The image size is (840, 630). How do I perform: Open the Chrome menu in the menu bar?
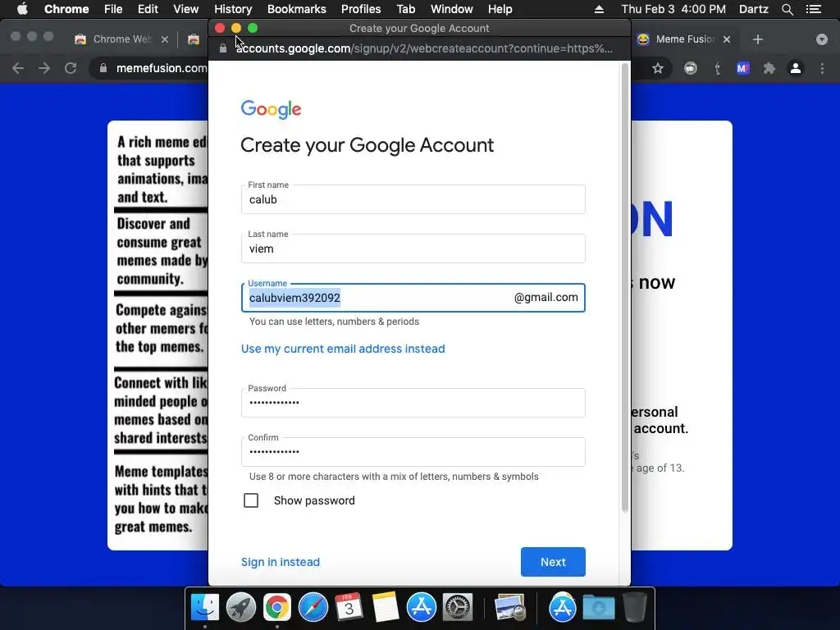click(66, 9)
